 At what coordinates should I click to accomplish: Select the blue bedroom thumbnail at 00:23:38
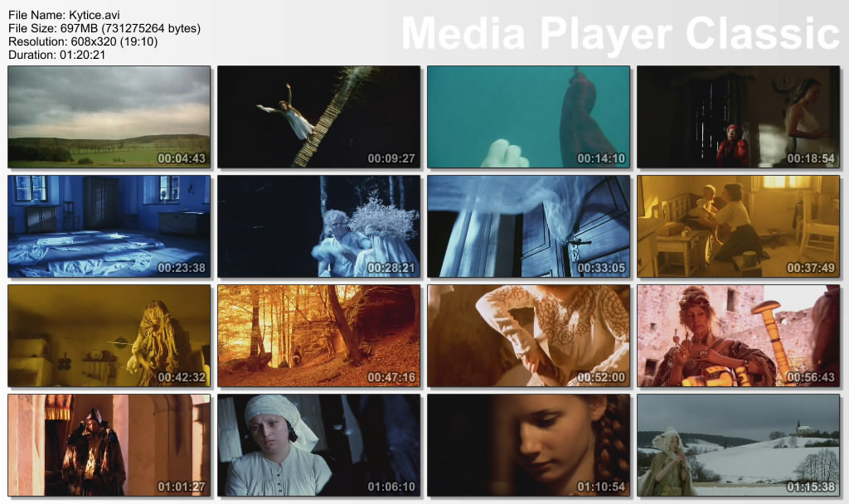pyautogui.click(x=109, y=225)
